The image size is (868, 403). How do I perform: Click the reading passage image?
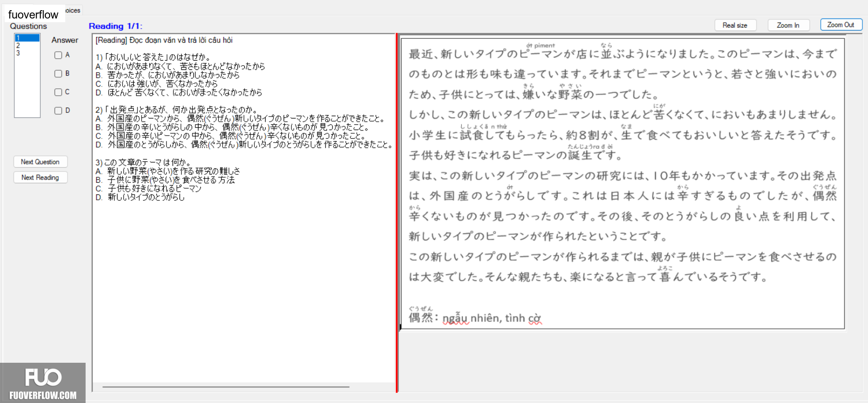[x=623, y=184]
